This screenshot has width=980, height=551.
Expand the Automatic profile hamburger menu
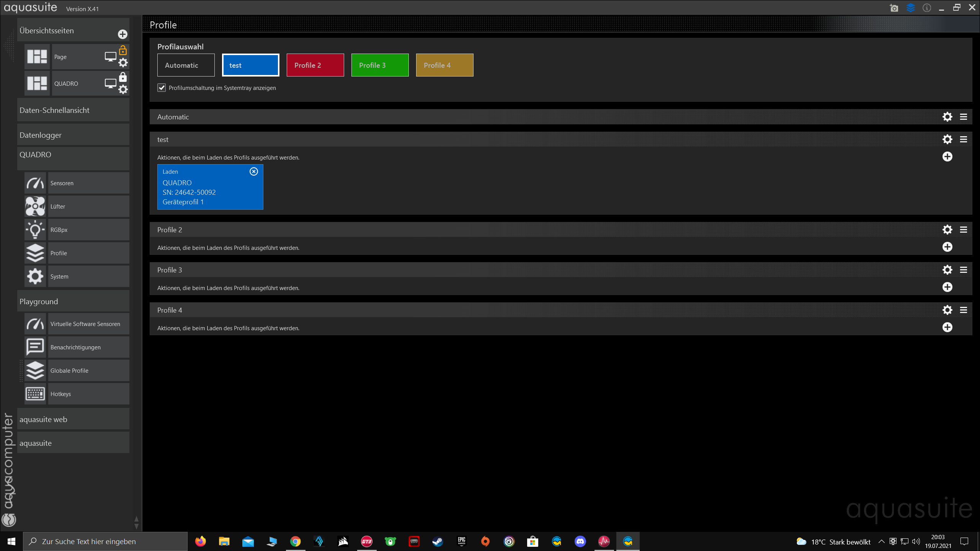964,117
